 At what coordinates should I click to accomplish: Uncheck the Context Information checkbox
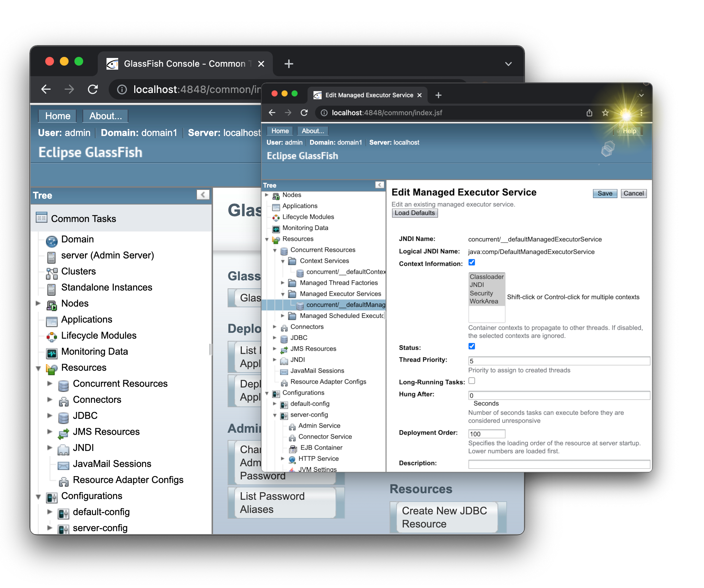coord(472,262)
